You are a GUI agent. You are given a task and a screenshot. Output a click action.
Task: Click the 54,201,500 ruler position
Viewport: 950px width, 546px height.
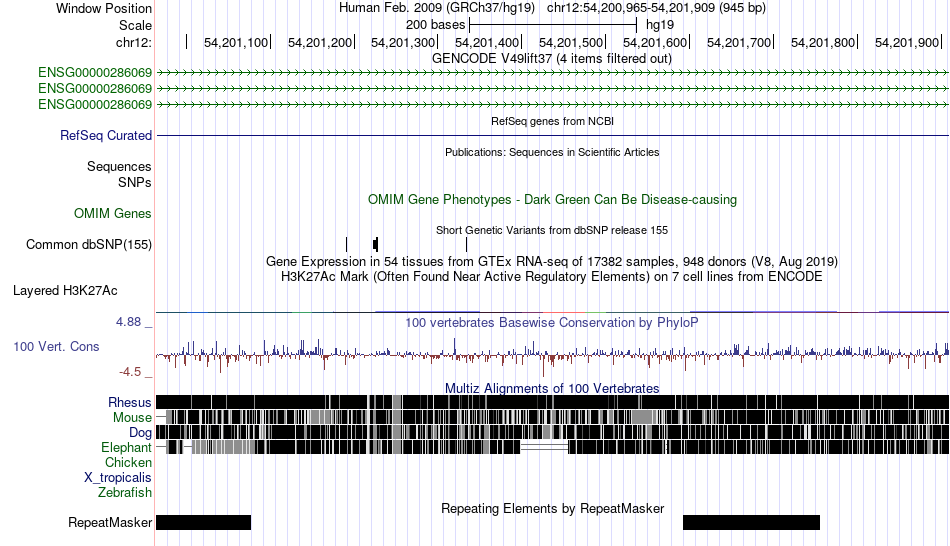click(571, 42)
